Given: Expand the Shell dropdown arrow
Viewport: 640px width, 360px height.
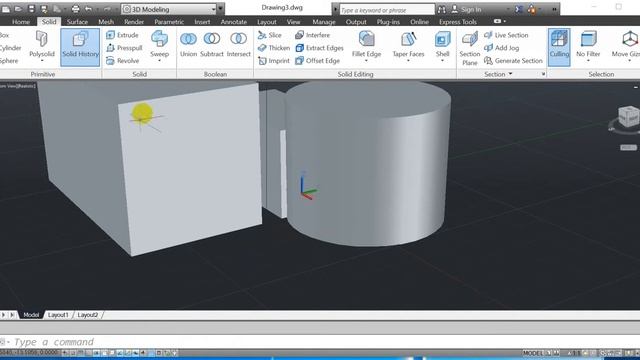Looking at the screenshot, I should coord(442,61).
